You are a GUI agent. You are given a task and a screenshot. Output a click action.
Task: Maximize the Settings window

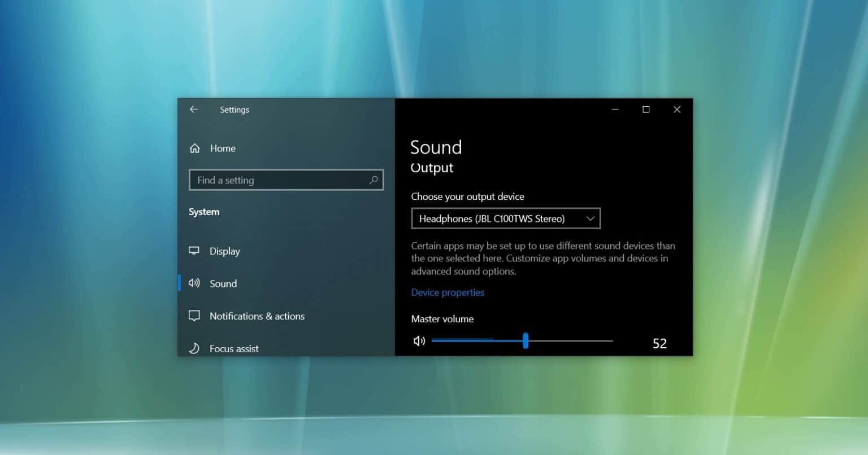click(646, 110)
